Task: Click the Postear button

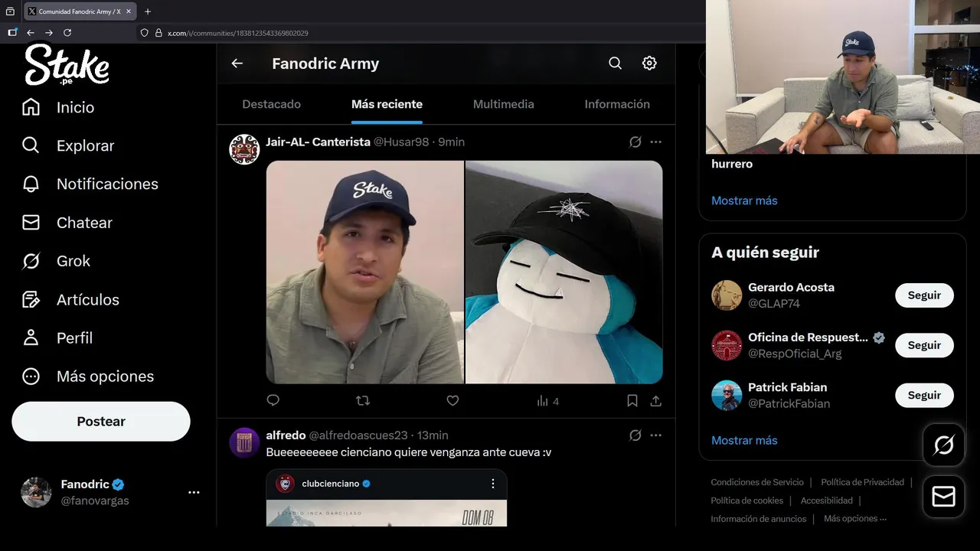Action: [101, 421]
